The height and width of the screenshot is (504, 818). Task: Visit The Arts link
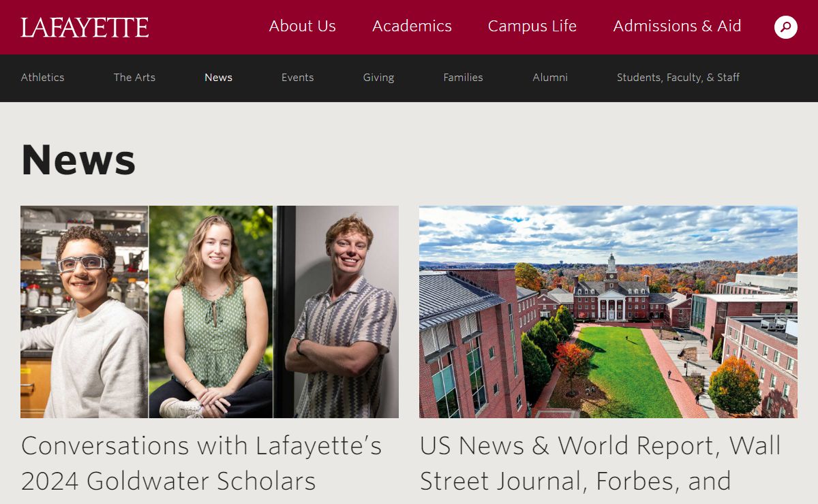click(x=134, y=78)
